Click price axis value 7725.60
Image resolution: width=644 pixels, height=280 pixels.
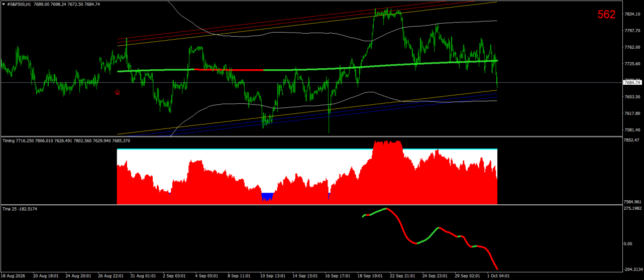click(632, 64)
